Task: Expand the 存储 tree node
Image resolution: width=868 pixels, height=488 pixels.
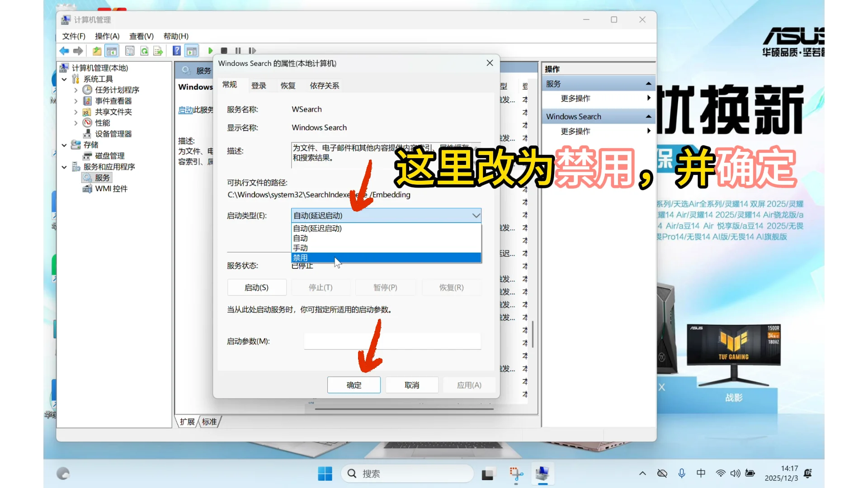Action: (64, 145)
